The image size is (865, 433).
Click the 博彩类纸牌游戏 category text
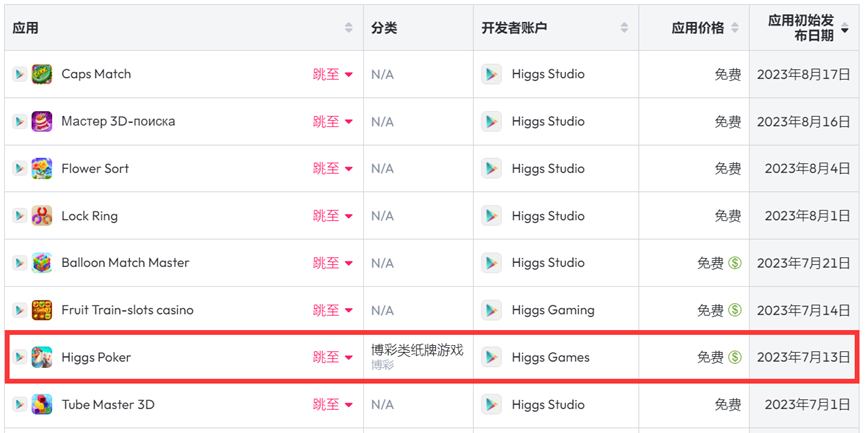(417, 350)
